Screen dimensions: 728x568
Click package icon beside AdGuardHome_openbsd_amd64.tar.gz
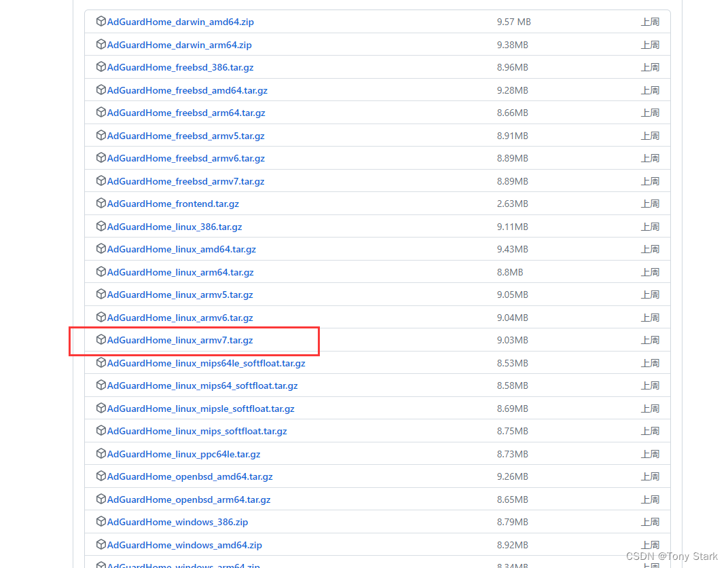coord(101,476)
